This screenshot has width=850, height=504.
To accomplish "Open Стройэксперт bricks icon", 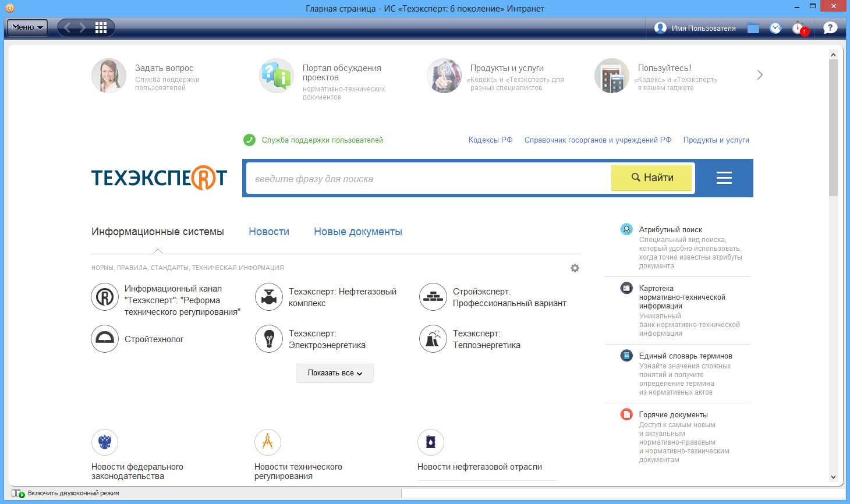I will pyautogui.click(x=433, y=297).
